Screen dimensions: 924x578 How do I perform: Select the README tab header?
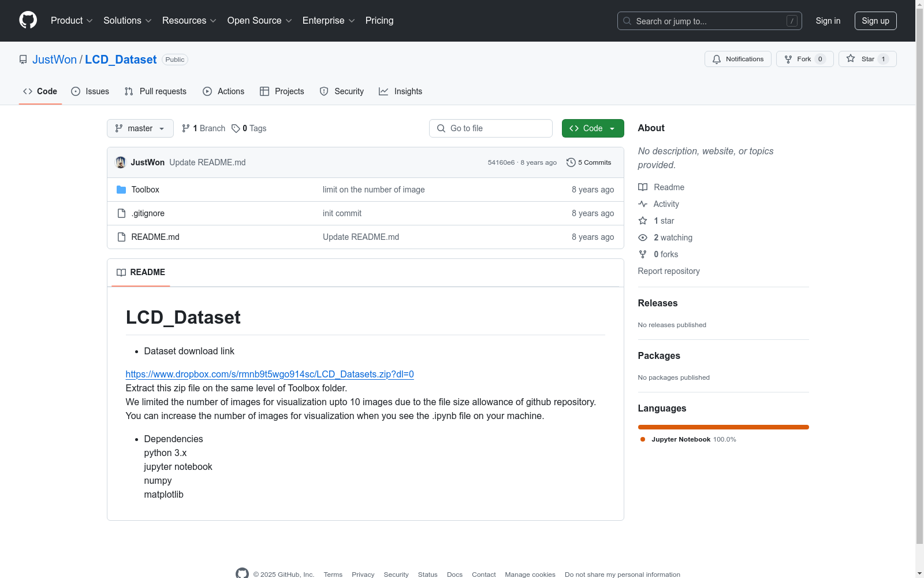[141, 272]
